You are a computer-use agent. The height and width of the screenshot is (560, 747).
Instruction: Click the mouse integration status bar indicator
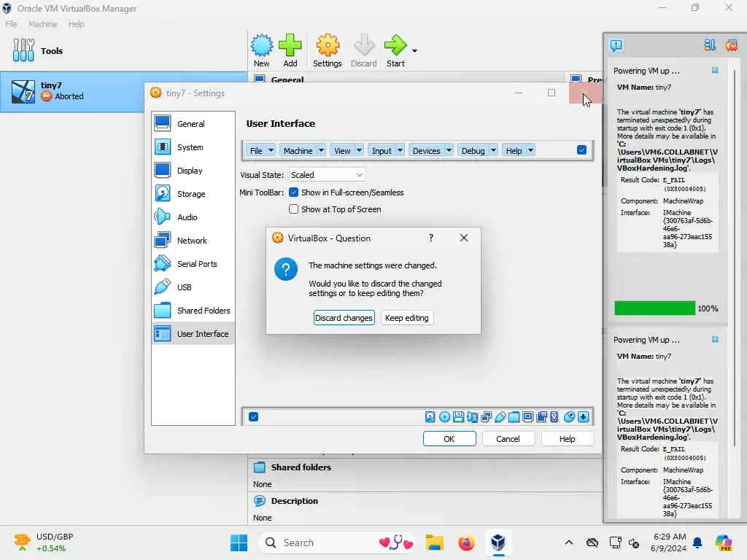(569, 417)
